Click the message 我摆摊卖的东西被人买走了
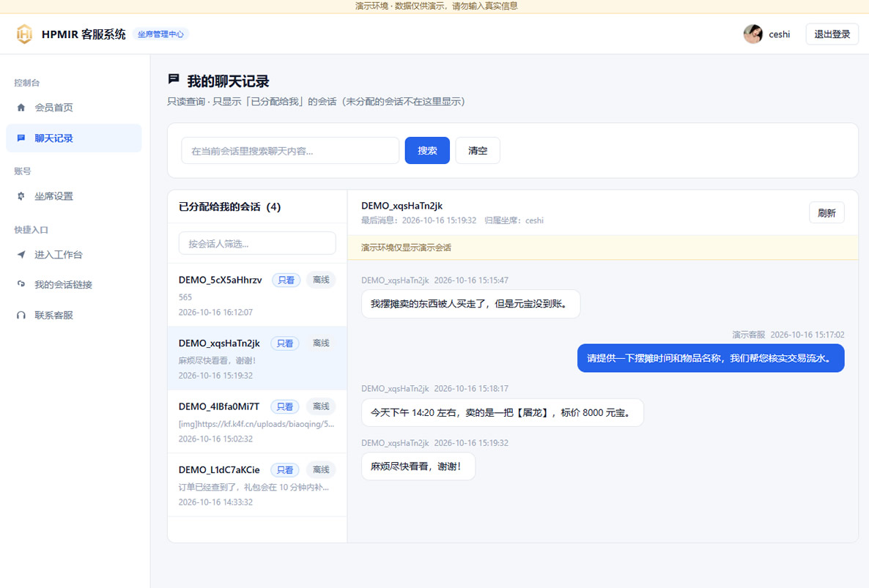 [x=470, y=304]
